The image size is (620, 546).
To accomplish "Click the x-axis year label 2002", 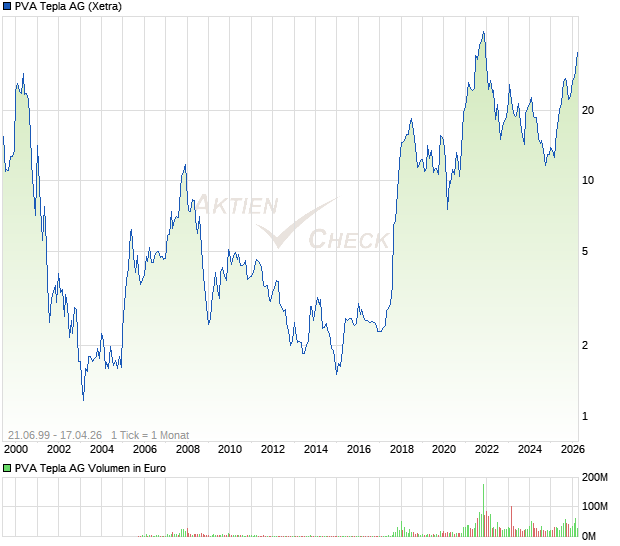I will [x=59, y=450].
